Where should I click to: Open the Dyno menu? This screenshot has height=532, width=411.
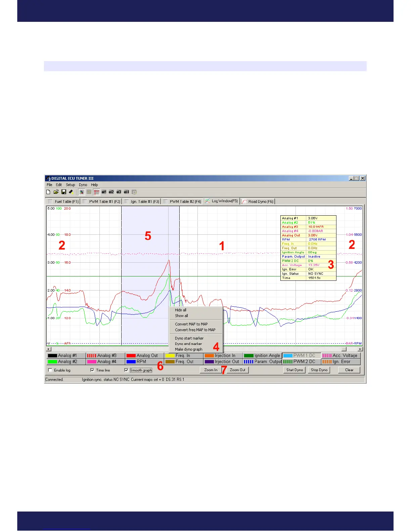83,185
